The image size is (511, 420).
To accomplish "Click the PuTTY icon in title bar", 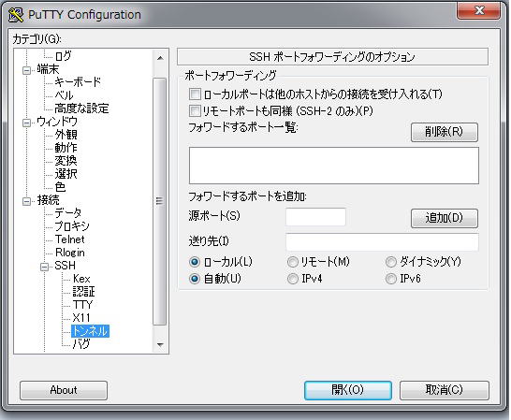I will pyautogui.click(x=16, y=15).
